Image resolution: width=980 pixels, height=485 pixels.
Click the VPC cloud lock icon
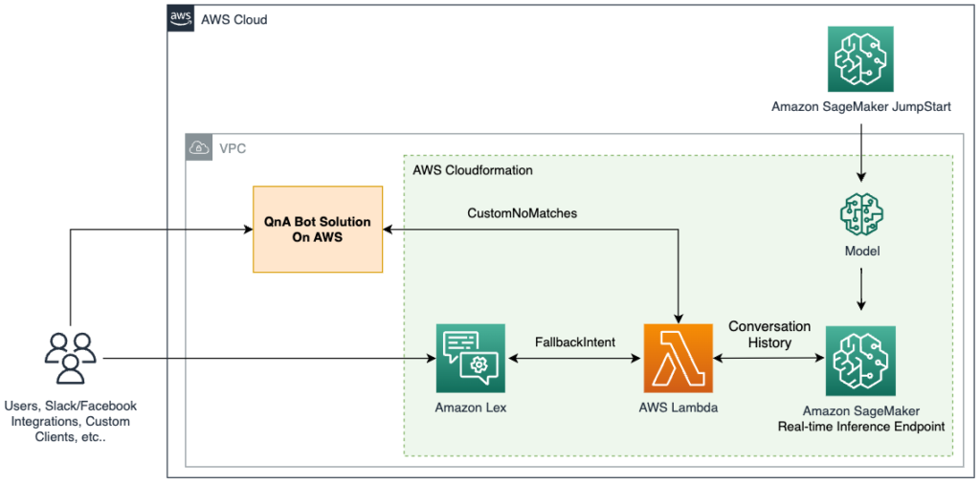tap(197, 147)
